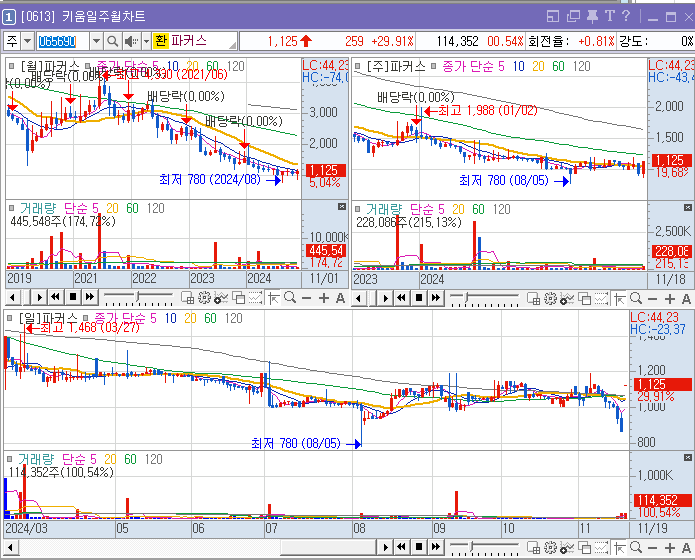
Task: Click the add indicator icon under daily chart
Action: (x=567, y=548)
